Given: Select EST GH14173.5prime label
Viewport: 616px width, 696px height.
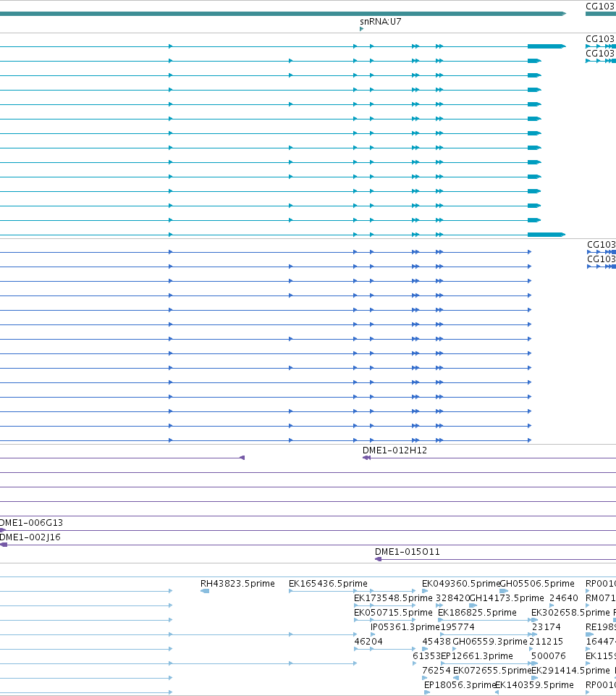Looking at the screenshot, I should (x=507, y=598).
